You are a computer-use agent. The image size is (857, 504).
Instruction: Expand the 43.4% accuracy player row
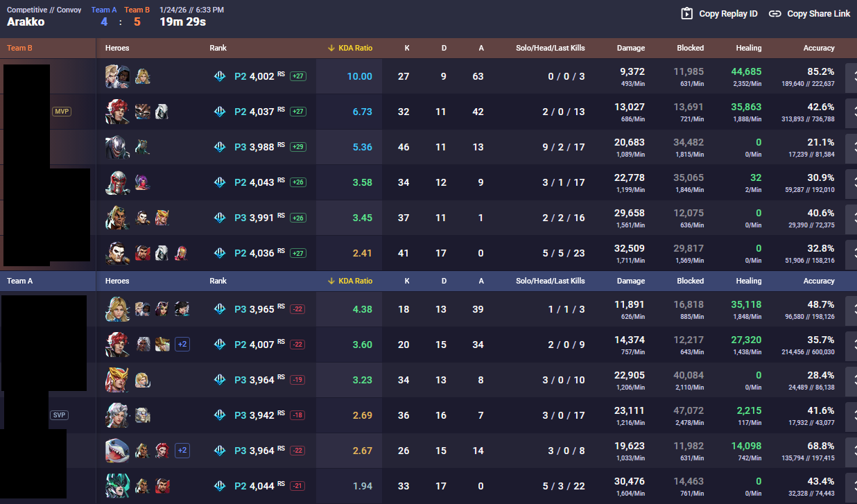pyautogui.click(x=851, y=486)
